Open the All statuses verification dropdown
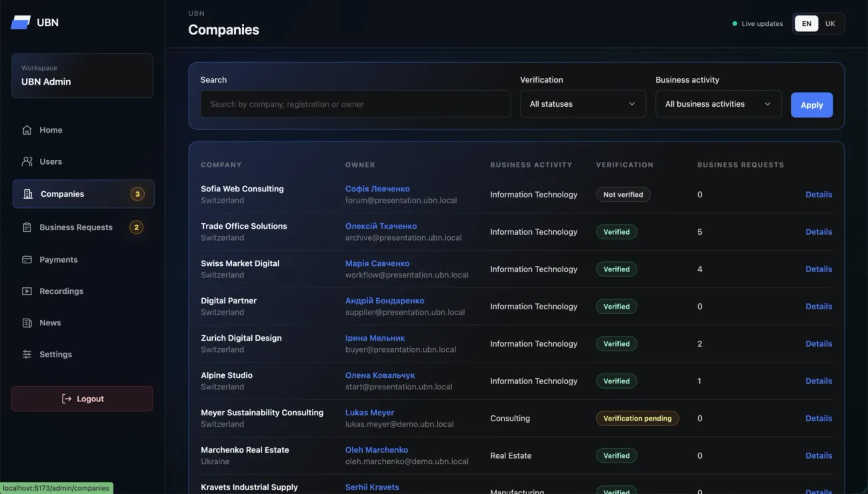The image size is (868, 494). 583,104
